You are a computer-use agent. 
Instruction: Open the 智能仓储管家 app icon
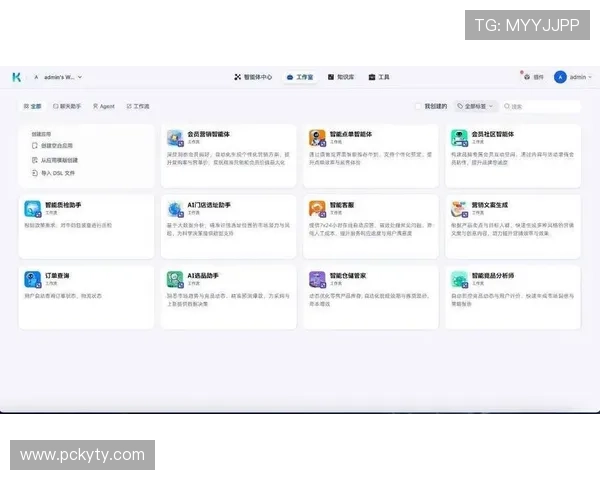(317, 279)
